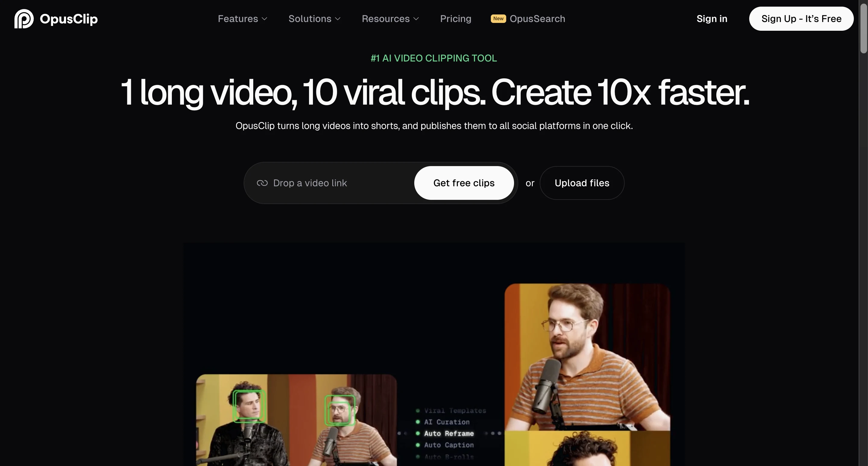Click the green face box on dark-haired man

(x=249, y=406)
